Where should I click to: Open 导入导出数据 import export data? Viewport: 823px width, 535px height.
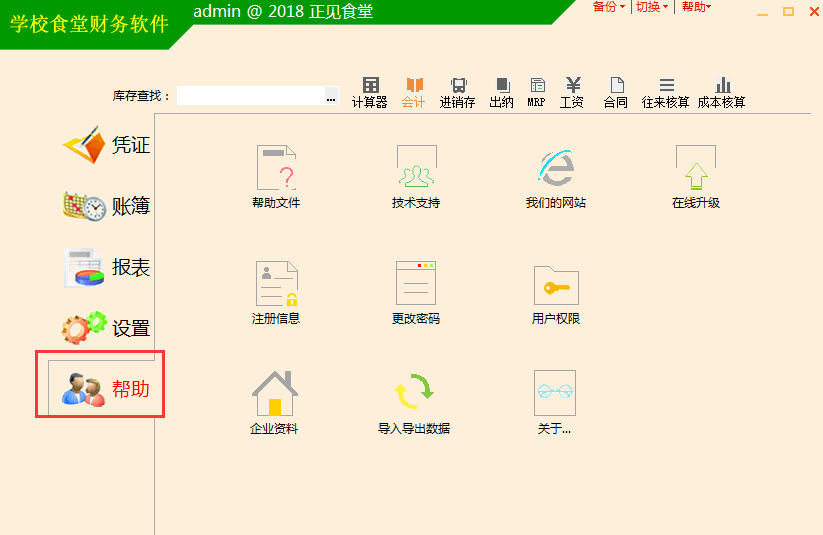point(414,404)
